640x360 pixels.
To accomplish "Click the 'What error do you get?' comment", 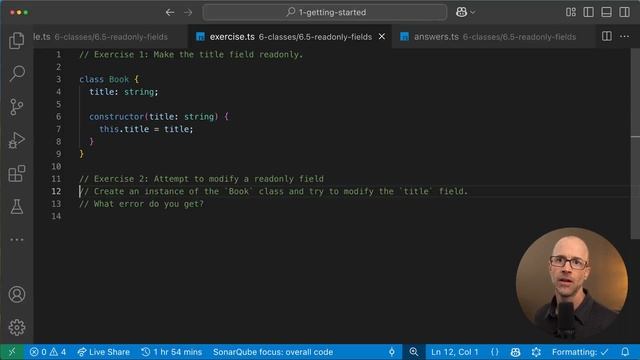I will [x=141, y=204].
